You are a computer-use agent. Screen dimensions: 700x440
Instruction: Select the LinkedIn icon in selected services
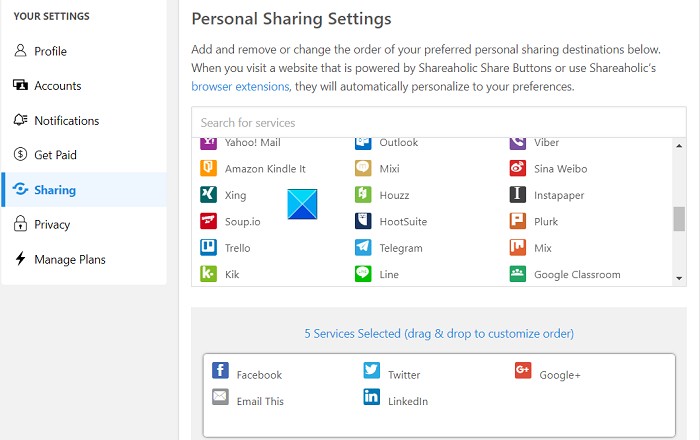click(372, 397)
